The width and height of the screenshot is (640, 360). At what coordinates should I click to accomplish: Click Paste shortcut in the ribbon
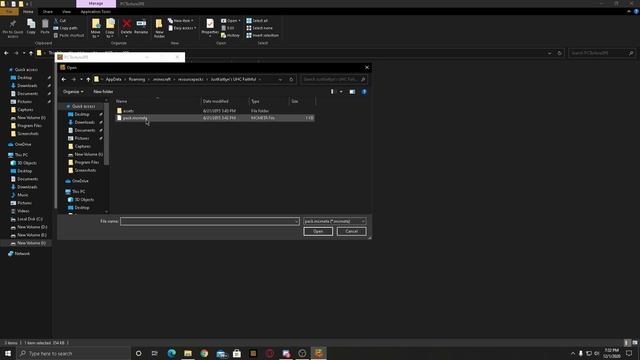pos(69,36)
